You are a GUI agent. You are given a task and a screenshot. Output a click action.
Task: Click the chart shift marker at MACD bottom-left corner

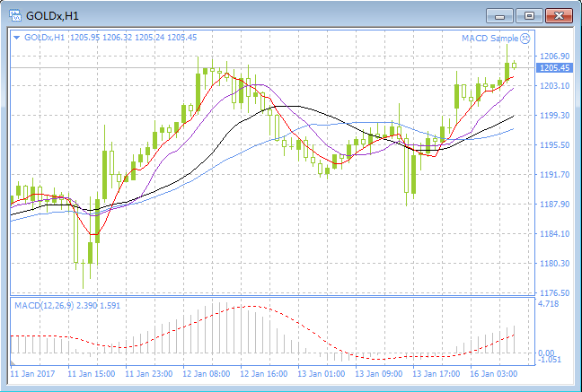pos(13,362)
